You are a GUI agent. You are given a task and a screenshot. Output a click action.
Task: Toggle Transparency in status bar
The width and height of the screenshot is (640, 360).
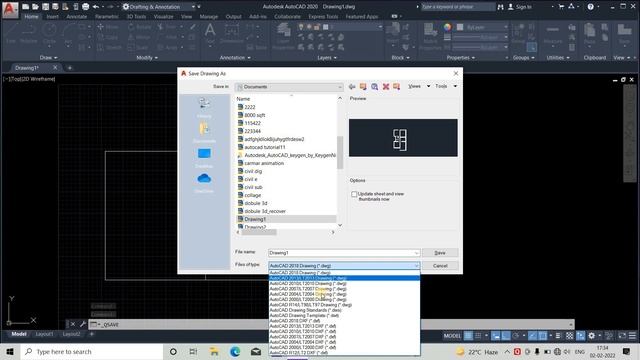(569, 336)
